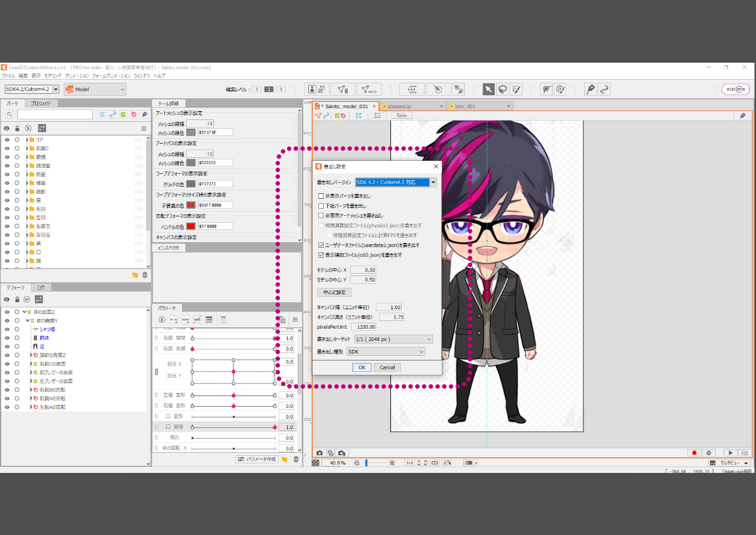Click the automatic mesh generator AUTO icon
This screenshot has height=535, width=756.
(369, 89)
